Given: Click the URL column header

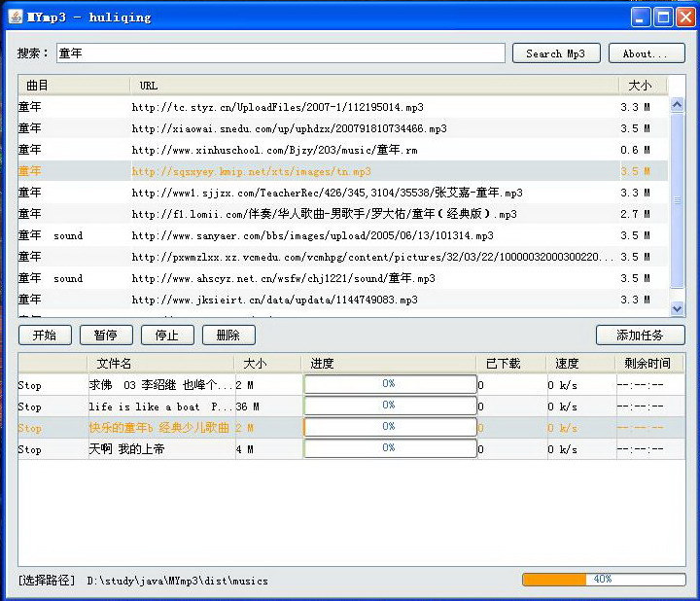Looking at the screenshot, I should pos(374,86).
